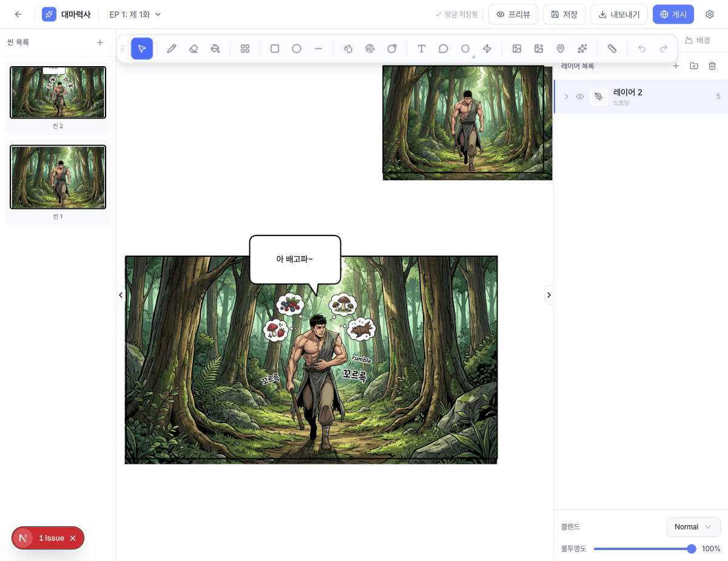Open the four-square grid tool
The height and width of the screenshot is (561, 728).
point(245,49)
